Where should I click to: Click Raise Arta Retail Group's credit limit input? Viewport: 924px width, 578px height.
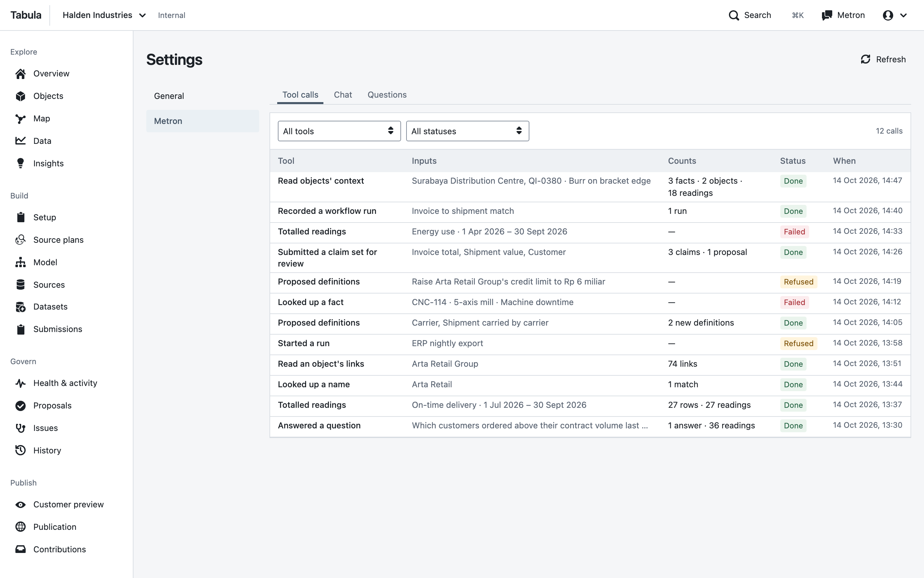click(x=508, y=282)
